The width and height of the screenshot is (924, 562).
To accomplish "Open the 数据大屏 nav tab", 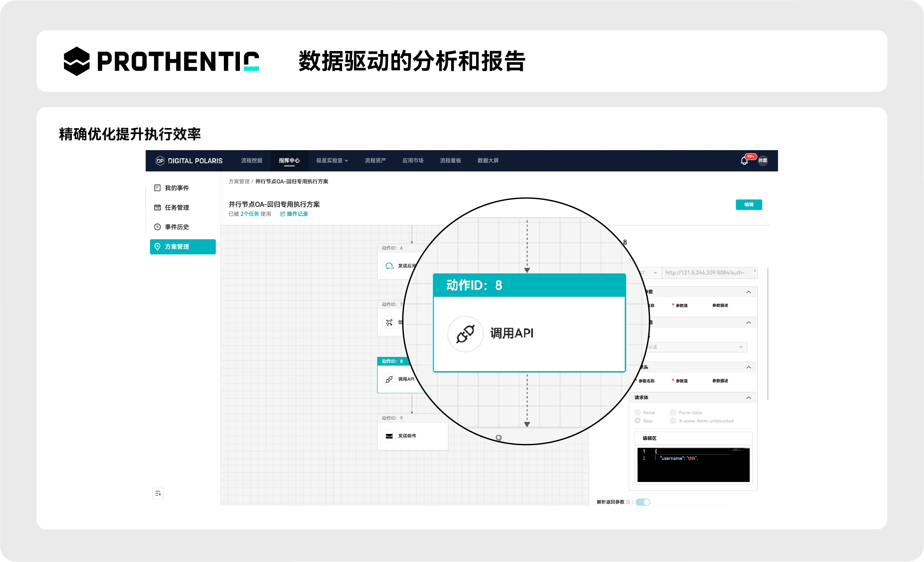I will pos(488,161).
